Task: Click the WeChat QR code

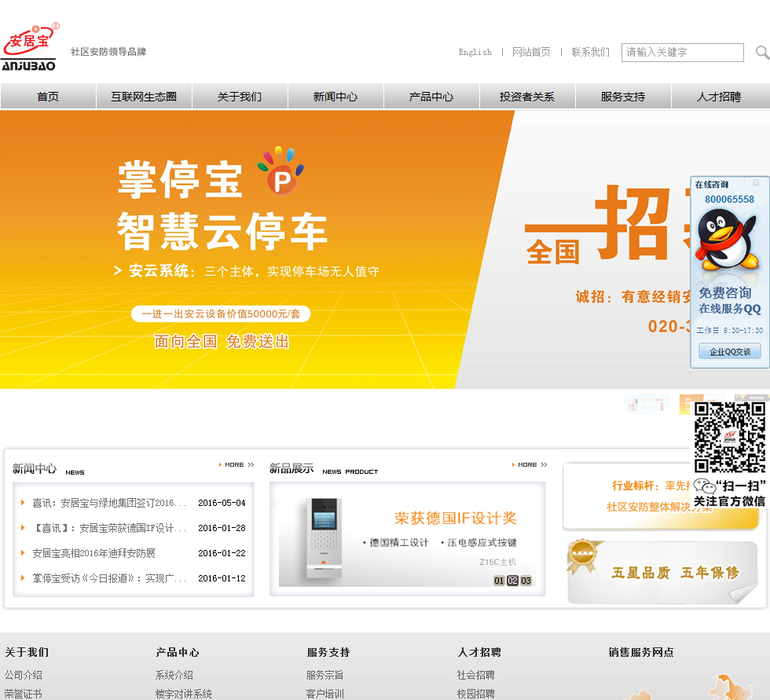Action: (730, 438)
